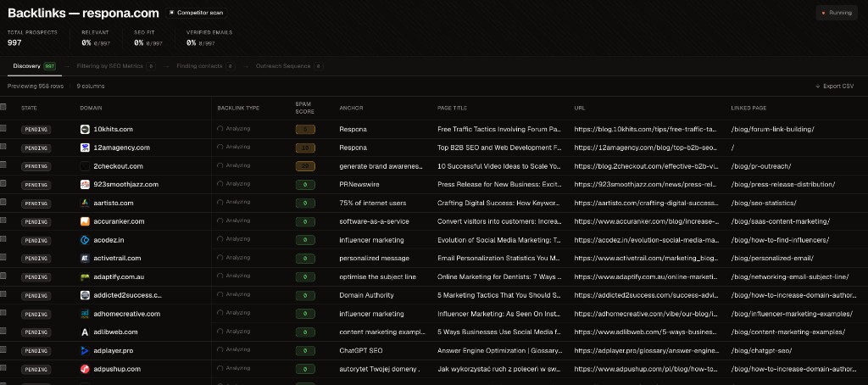Click page title 'Online Marketing for Dentists'

point(499,276)
